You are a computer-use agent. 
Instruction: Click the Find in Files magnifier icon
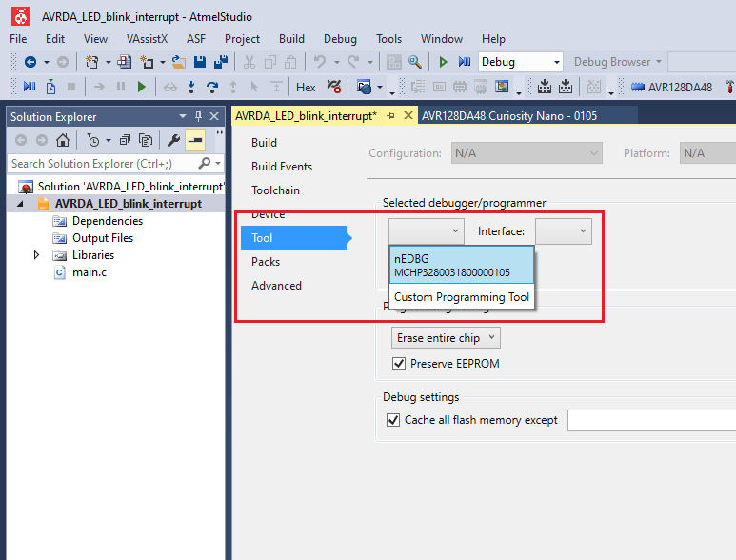(415, 62)
